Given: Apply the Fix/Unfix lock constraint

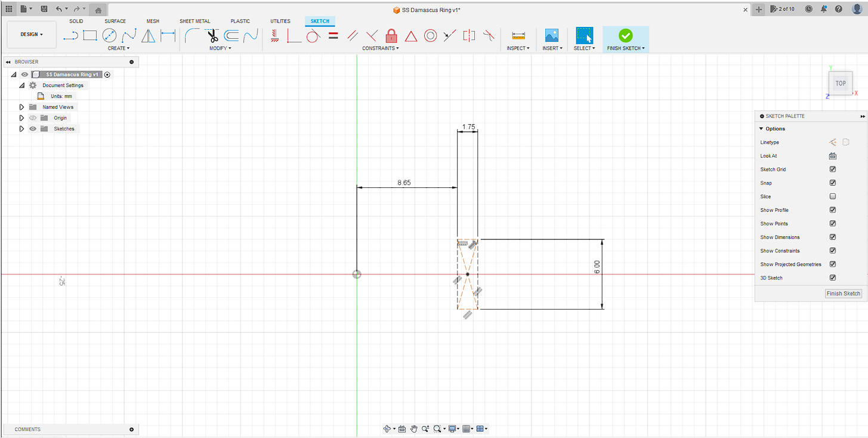Looking at the screenshot, I should click(391, 36).
